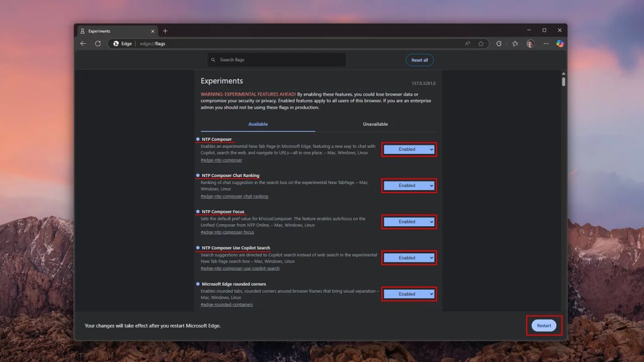Open a new tab with the plus button
644x362 pixels.
[x=165, y=31]
